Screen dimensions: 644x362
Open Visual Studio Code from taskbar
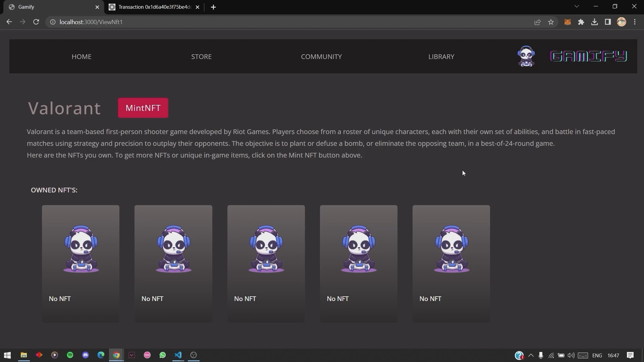pos(178,355)
